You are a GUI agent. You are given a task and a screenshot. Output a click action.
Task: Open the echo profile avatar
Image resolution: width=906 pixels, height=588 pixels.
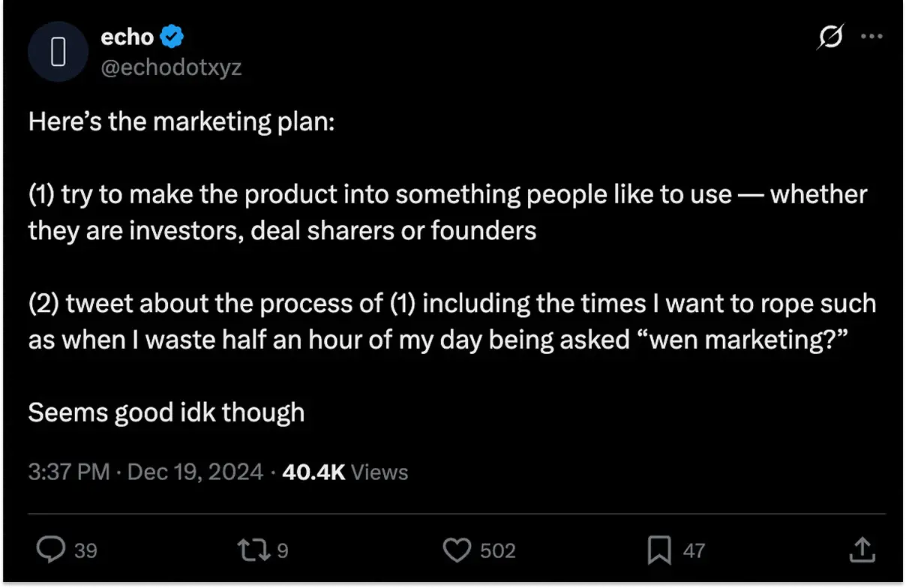click(x=58, y=51)
